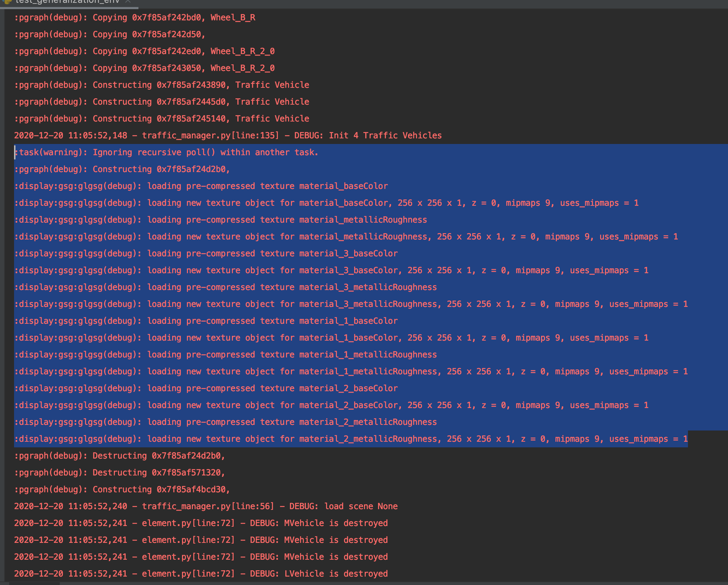Click Destructing 0x7f85af24d2b0 log line
Screen dimensions: 728x585
coord(119,455)
